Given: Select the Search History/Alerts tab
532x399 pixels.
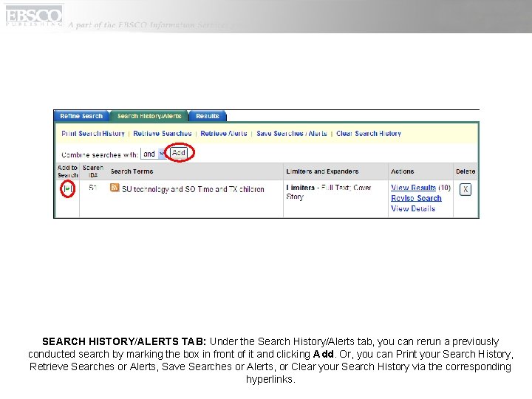Looking at the screenshot, I should (x=149, y=116).
